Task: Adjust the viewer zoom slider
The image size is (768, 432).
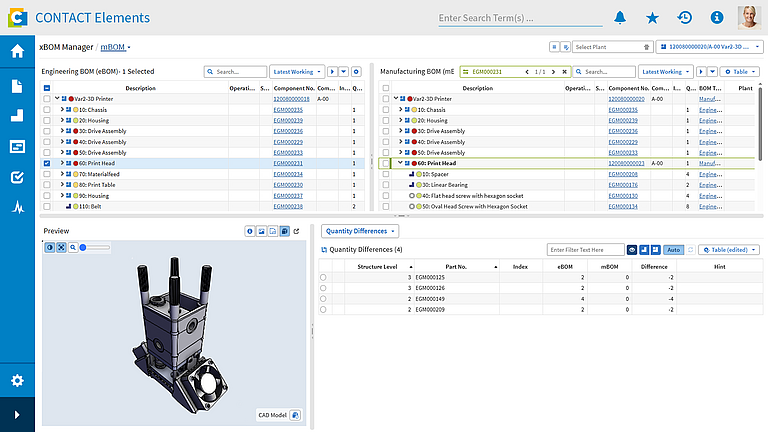Action: pos(95,247)
